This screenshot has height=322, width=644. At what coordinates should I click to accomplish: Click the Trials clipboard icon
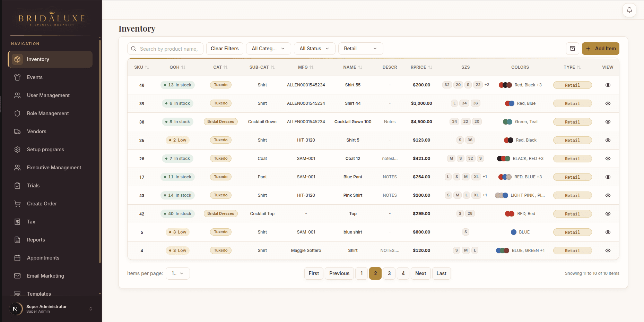[17, 186]
